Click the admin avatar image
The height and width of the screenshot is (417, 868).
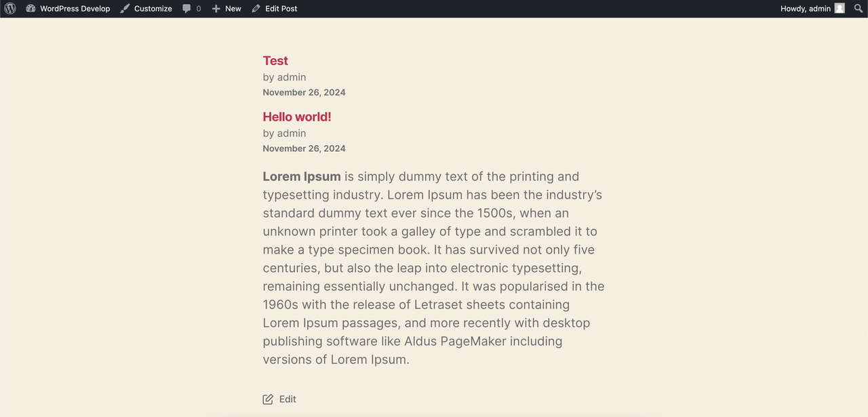[840, 8]
